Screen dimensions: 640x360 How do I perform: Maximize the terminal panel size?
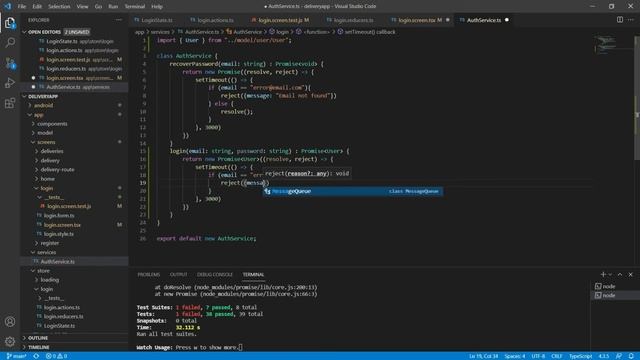620,275
